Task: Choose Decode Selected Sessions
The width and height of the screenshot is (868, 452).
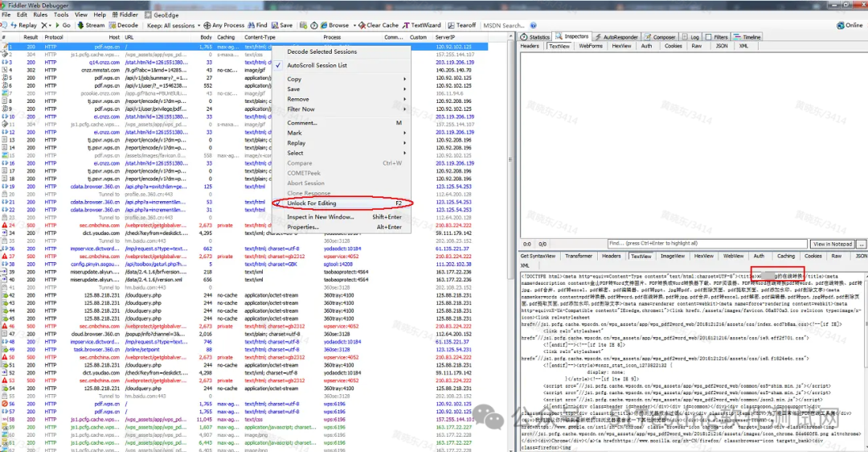Action: point(341,51)
